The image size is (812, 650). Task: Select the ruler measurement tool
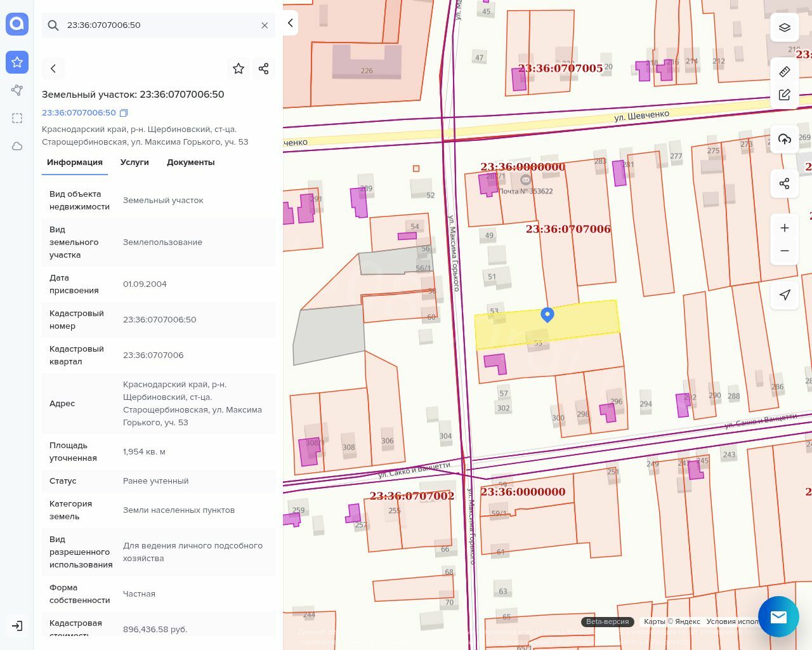point(785,72)
